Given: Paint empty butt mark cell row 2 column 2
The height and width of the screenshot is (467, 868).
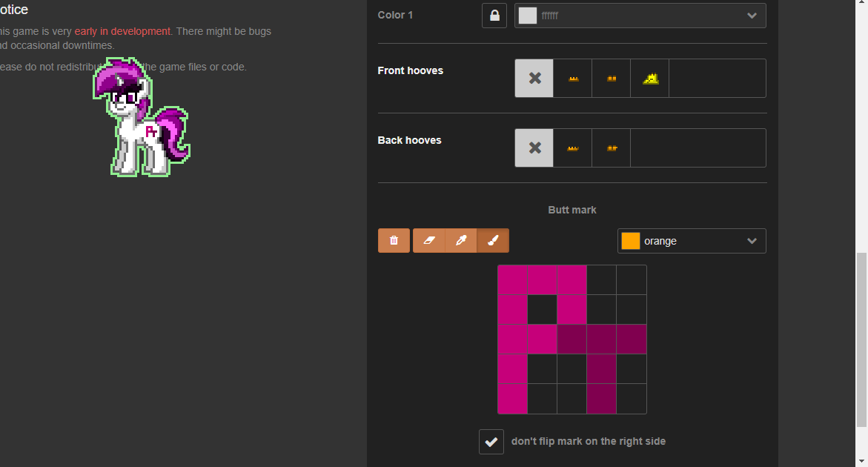Looking at the screenshot, I should coord(542,309).
